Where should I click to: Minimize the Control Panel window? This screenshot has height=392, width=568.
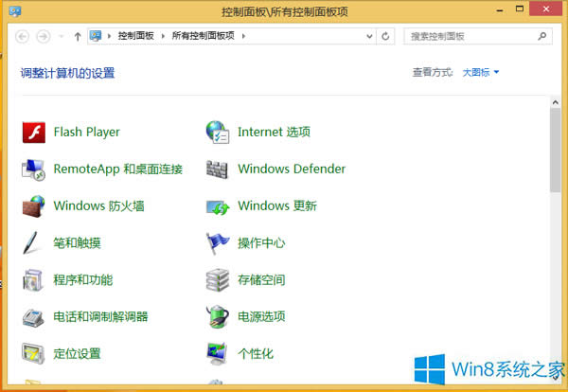click(500, 10)
